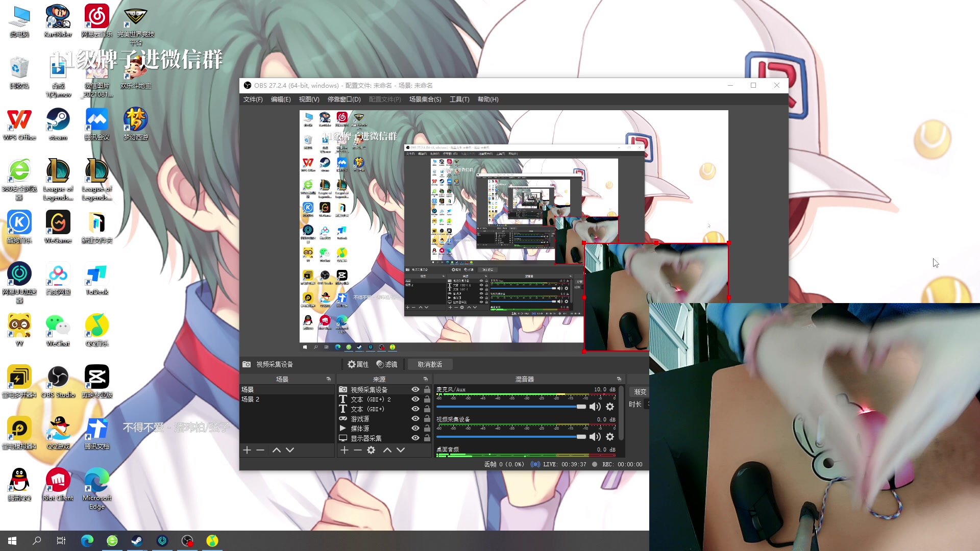
Task: Toggle lock on 游戏源 source
Action: (427, 418)
